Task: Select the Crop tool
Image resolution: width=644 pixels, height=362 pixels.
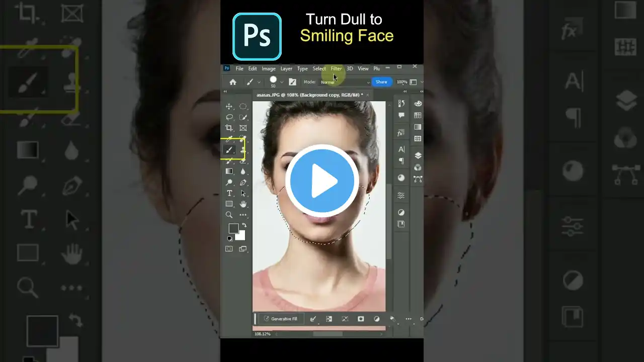Action: [229, 128]
